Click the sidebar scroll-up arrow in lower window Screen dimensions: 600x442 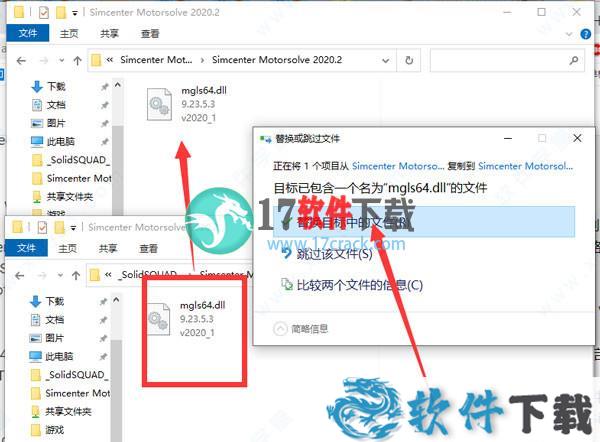point(116,300)
